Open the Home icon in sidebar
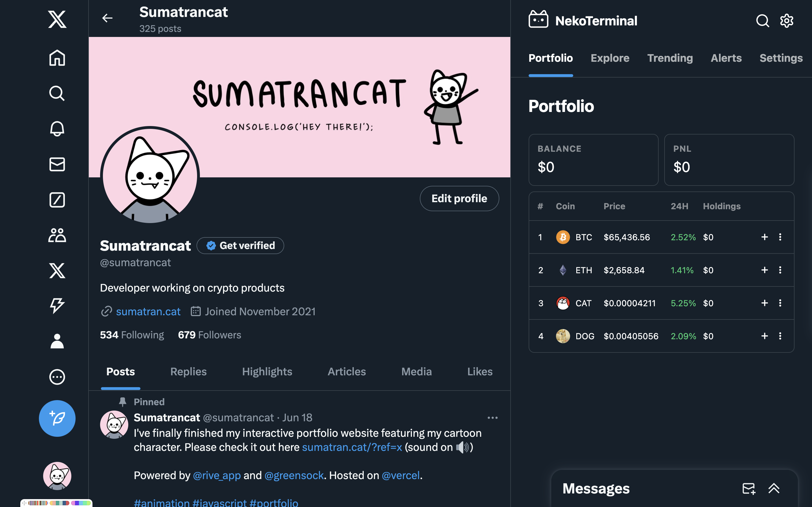This screenshot has width=812, height=507. (57, 58)
